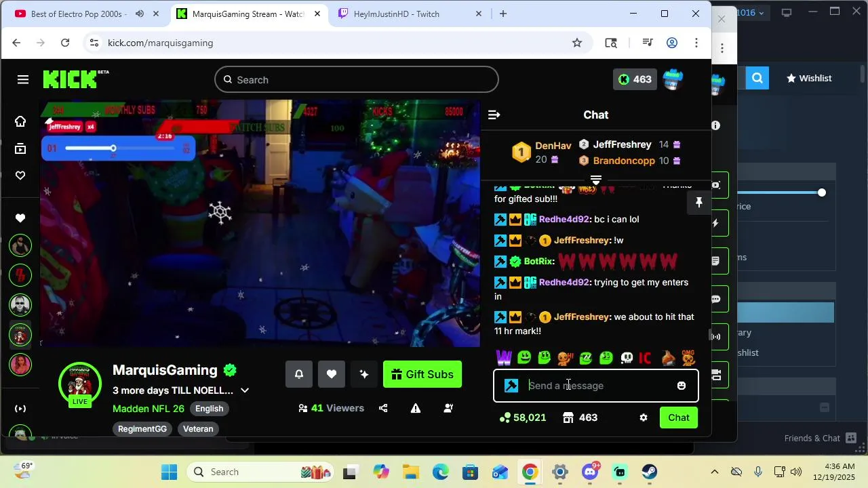This screenshot has height=488, width=868.
Task: Open the shop icon showing 463
Action: 580,418
